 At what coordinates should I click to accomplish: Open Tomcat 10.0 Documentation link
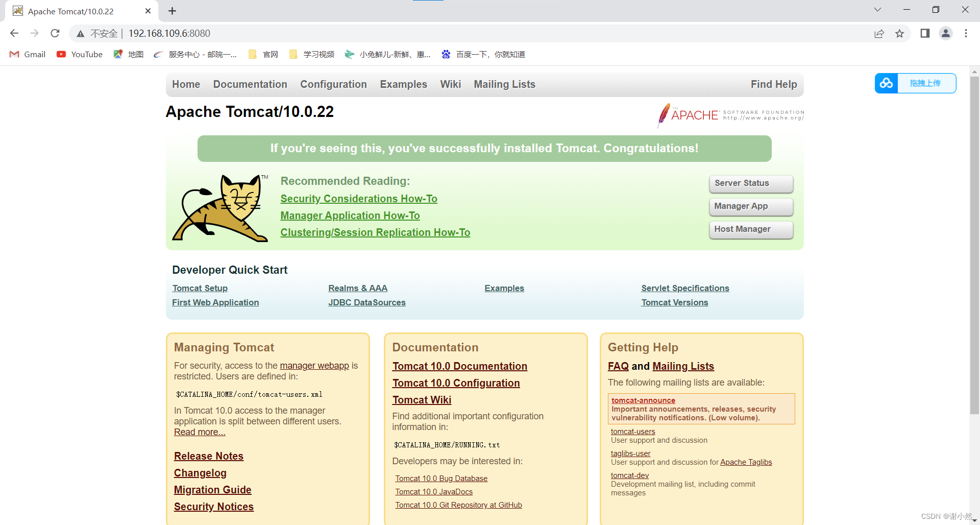[x=460, y=366]
